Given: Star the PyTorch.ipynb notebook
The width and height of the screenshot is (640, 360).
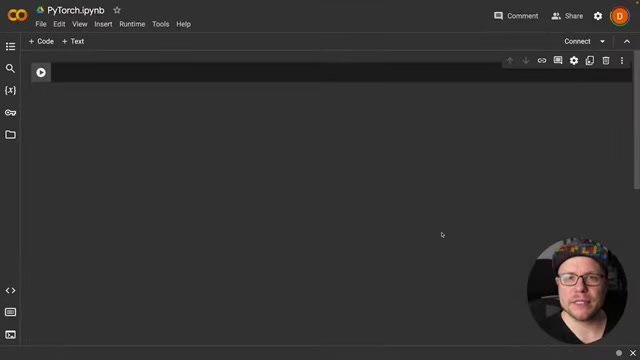Looking at the screenshot, I should click(117, 10).
